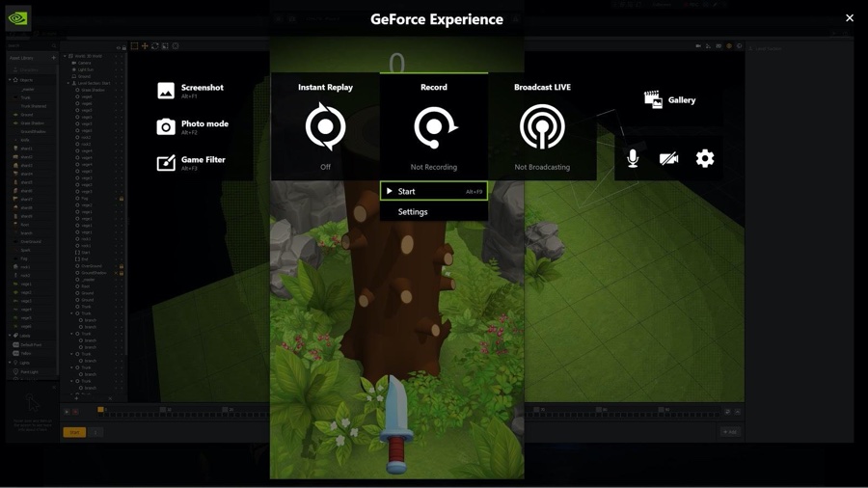Select the scale tool in editor toolbar
The width and height of the screenshot is (868, 488).
165,46
